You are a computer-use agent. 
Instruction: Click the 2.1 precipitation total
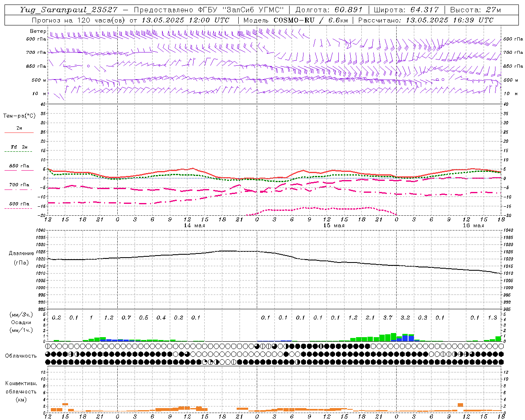click(x=370, y=317)
